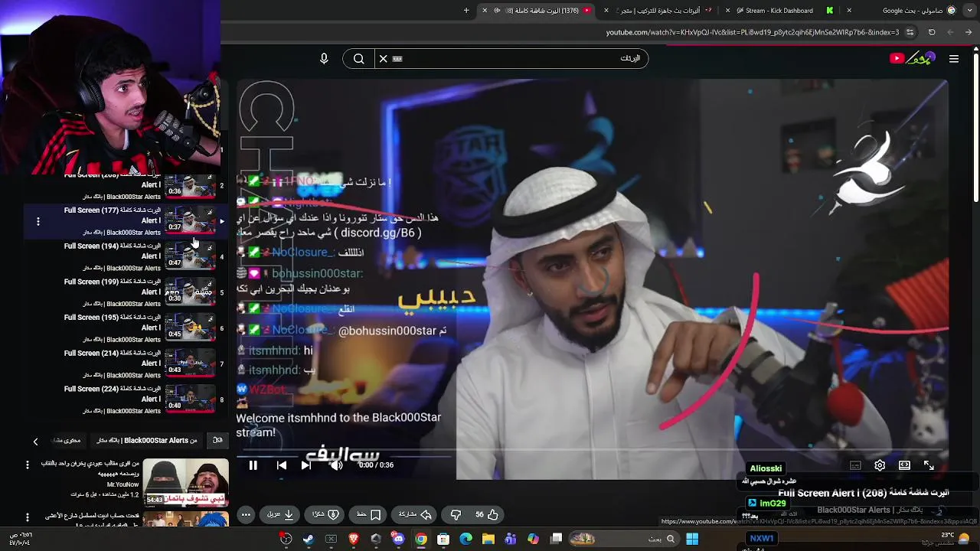Screen dimensions: 980x551
Task: Show more filter chips with arrow
Action: click(35, 442)
